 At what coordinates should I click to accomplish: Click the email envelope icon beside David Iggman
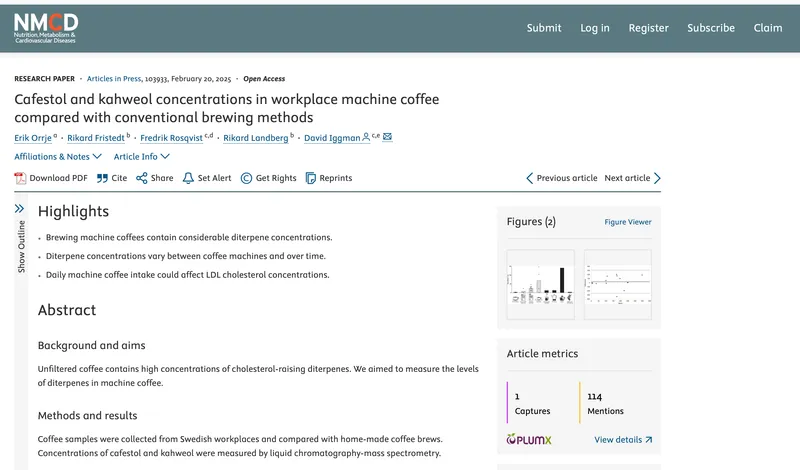click(387, 137)
